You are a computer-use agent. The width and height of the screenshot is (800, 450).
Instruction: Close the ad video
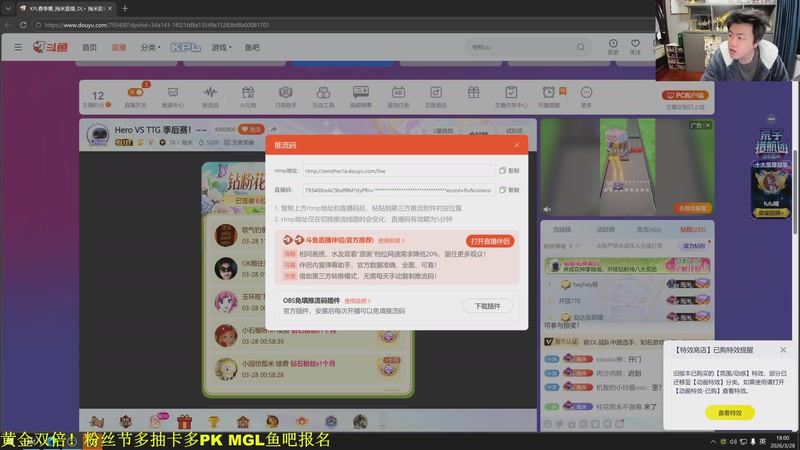707,125
